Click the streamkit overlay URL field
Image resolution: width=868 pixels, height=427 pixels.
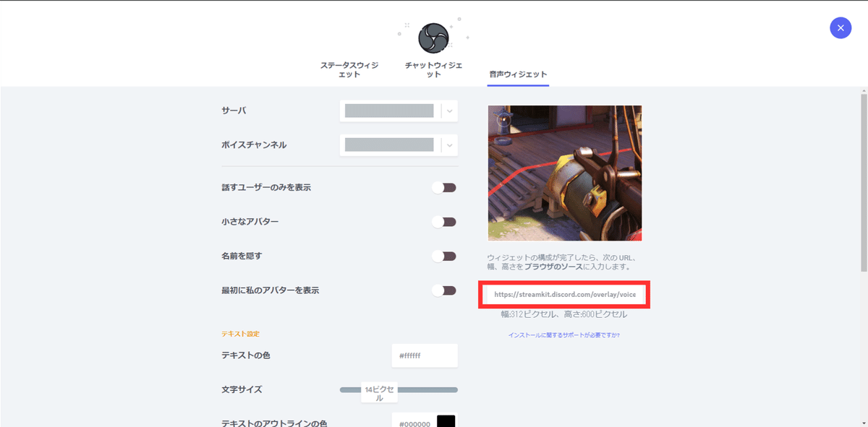tap(564, 295)
